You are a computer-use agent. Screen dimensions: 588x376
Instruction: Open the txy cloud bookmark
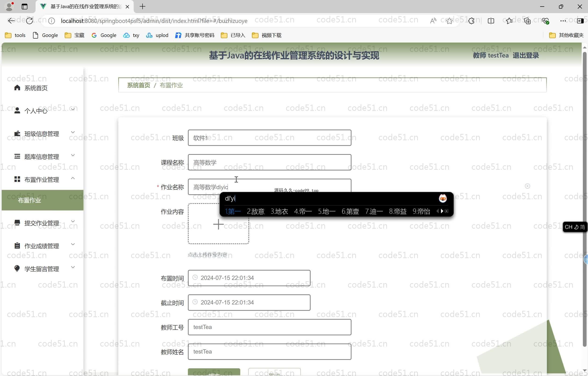click(131, 35)
